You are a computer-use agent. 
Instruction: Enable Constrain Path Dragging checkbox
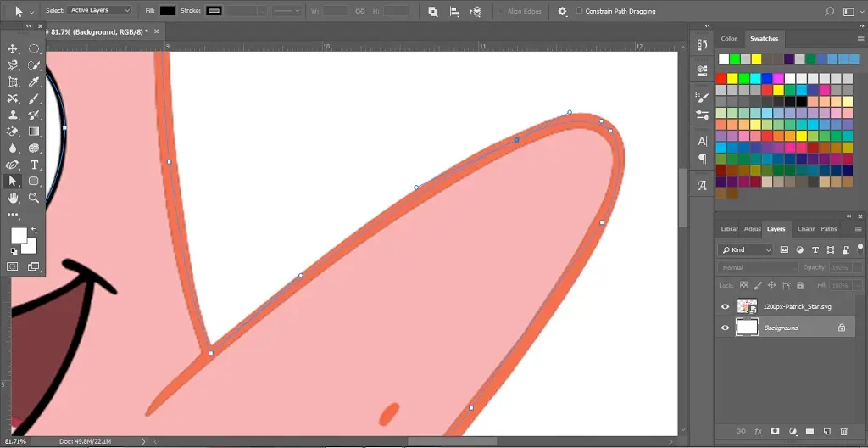[579, 11]
